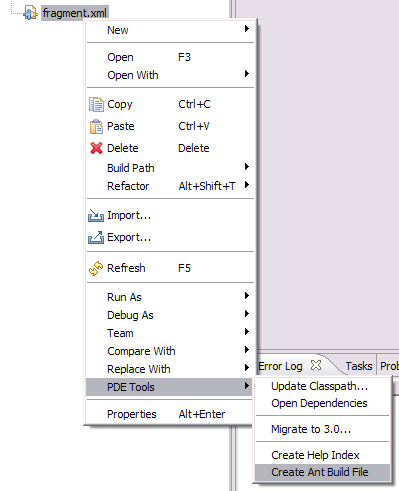Click the yellow Refresh arrows icon

point(96,268)
